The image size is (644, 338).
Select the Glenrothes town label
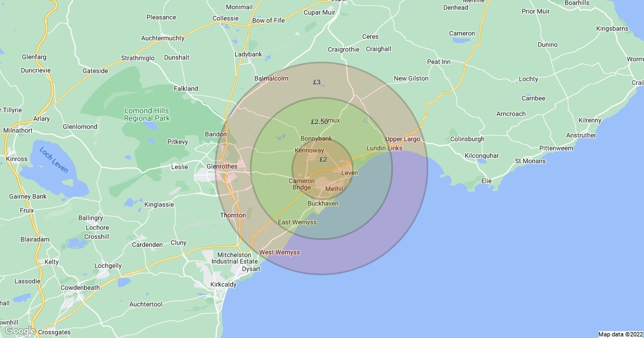click(222, 166)
